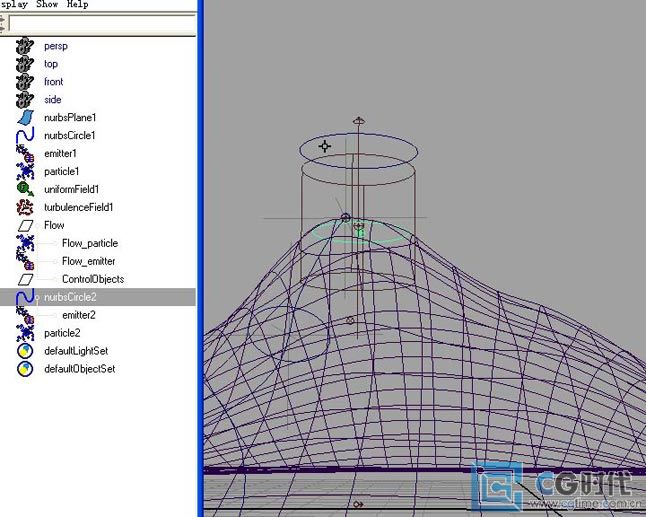Select emitter1 in the outliner
Screen dimensions: 646x517
pyautogui.click(x=60, y=154)
